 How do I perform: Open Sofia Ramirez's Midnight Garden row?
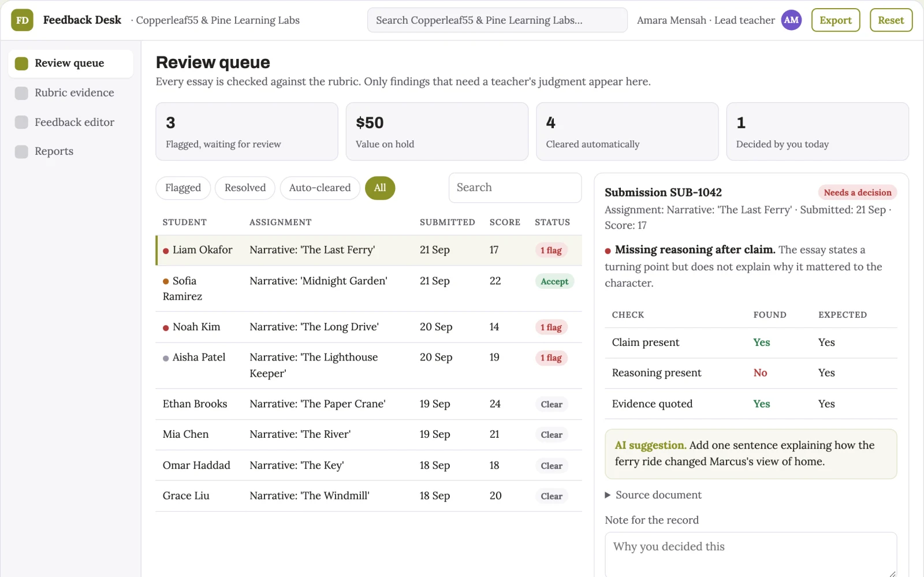click(368, 289)
